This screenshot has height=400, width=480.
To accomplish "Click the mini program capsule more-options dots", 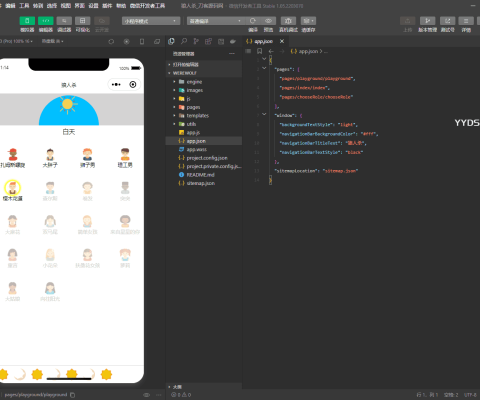I will 116,84.
